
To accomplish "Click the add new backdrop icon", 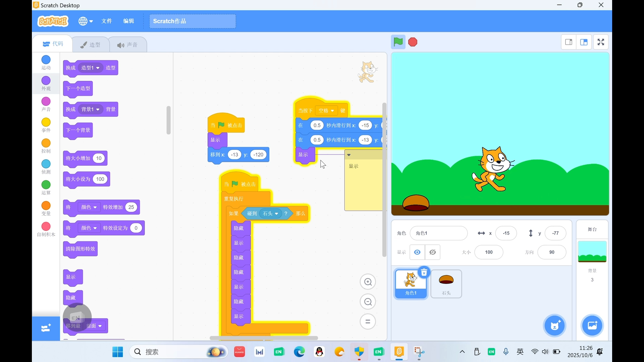I will tap(592, 325).
